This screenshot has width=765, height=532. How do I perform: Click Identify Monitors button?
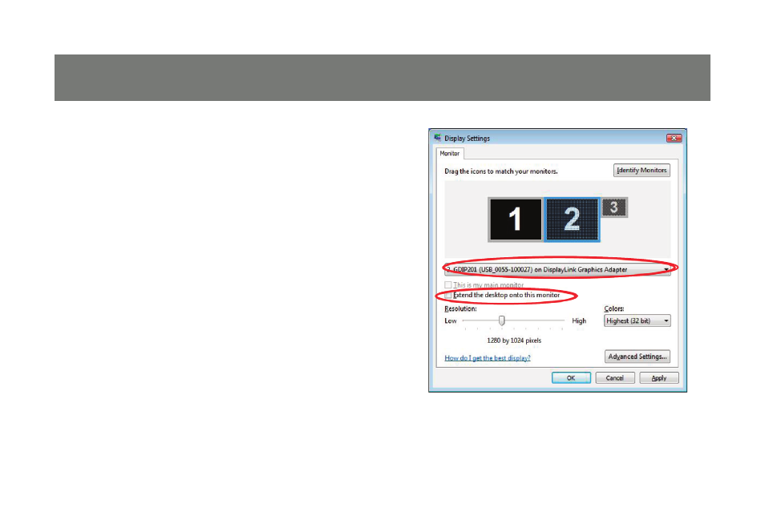point(642,170)
